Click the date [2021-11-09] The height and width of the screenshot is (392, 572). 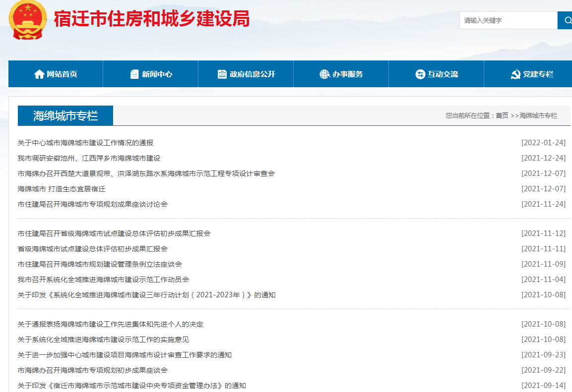543,264
